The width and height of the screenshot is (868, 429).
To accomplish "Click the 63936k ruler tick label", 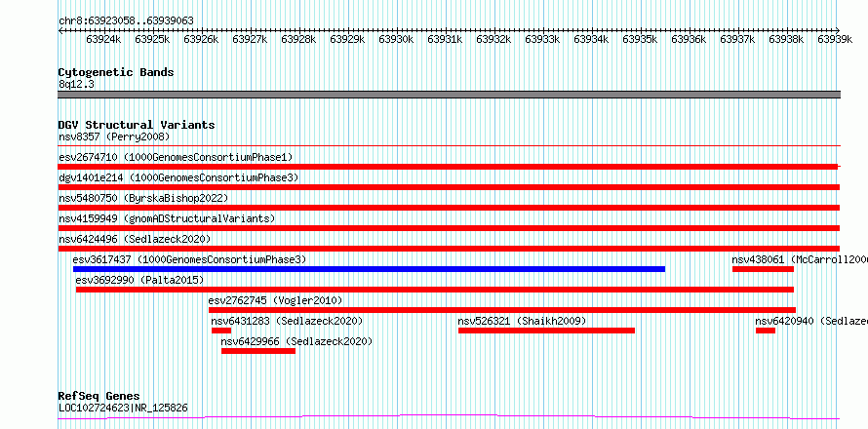I will pyautogui.click(x=688, y=39).
